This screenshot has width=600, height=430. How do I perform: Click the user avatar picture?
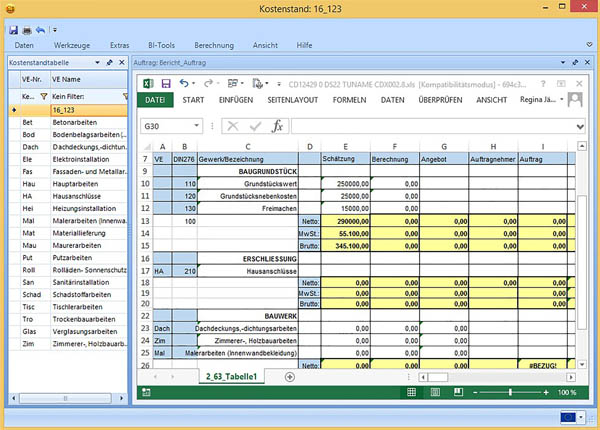coord(575,99)
